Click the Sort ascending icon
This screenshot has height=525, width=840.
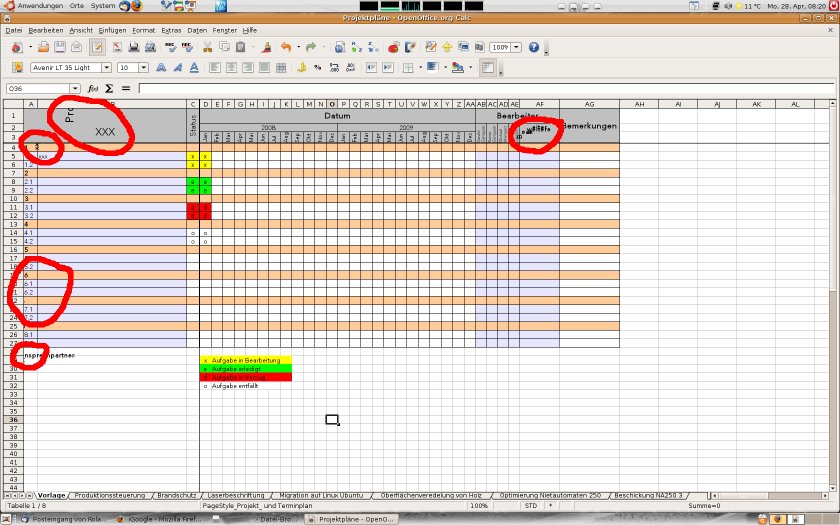pyautogui.click(x=355, y=47)
